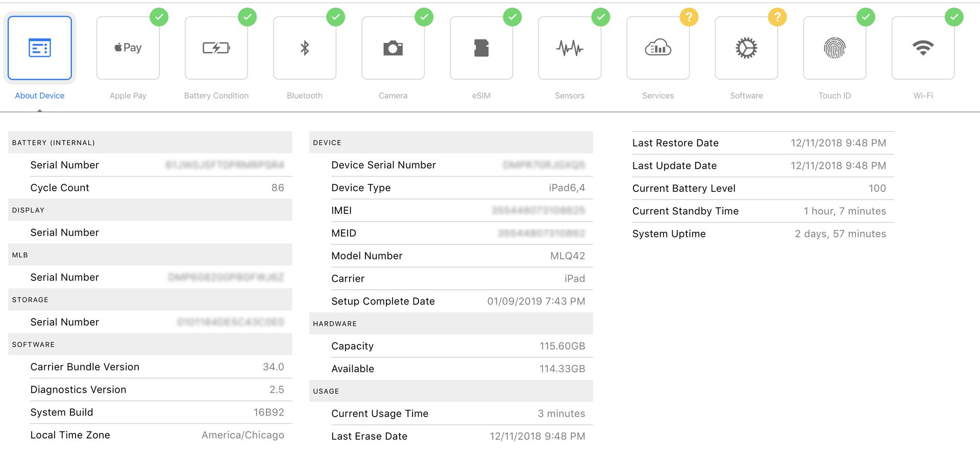Click the Battery Condition charging icon

(216, 48)
